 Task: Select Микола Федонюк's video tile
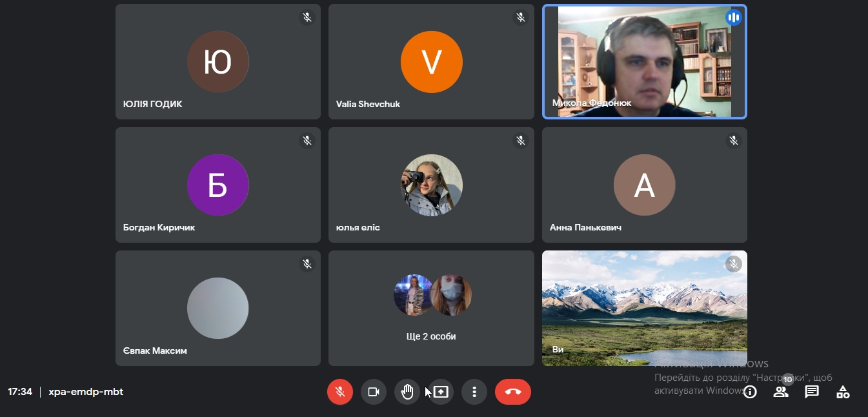pyautogui.click(x=644, y=62)
